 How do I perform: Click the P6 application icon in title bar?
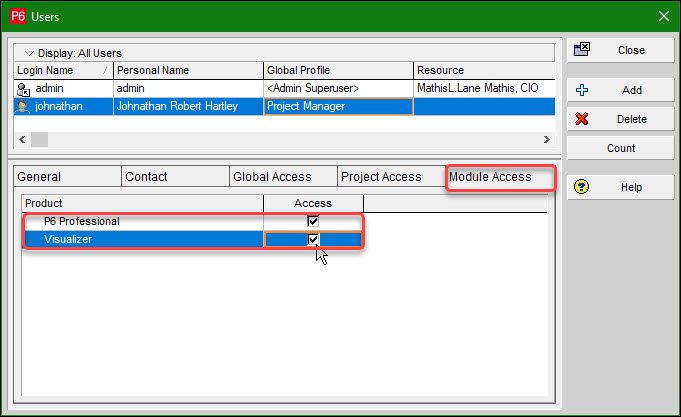pyautogui.click(x=17, y=15)
